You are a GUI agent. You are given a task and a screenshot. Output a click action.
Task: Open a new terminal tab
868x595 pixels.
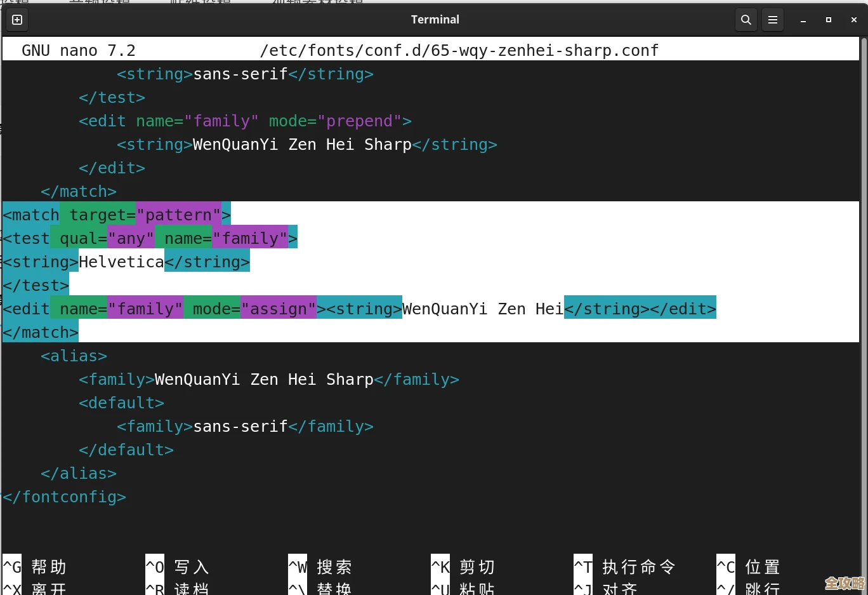[17, 20]
